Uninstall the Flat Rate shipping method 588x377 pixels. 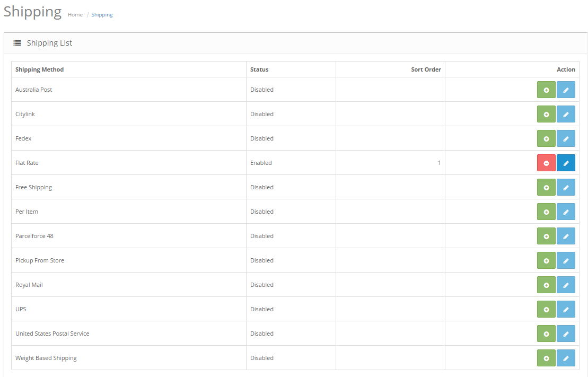pyautogui.click(x=546, y=163)
